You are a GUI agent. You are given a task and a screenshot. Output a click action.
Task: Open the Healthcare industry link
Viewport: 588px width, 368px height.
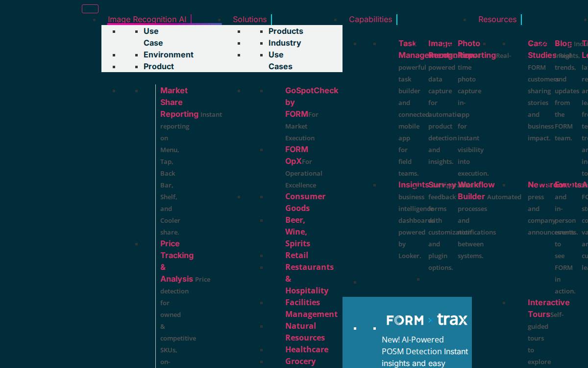(307, 349)
